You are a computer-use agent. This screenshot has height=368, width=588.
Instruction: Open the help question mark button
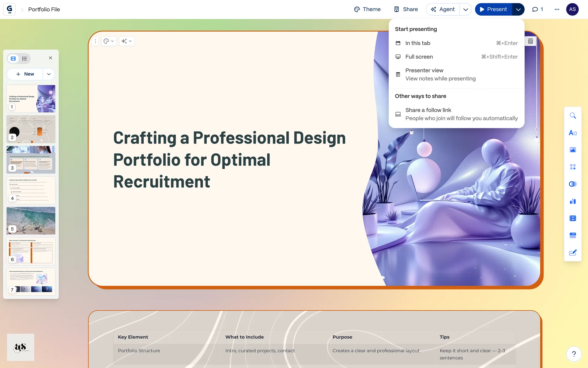pos(574,354)
